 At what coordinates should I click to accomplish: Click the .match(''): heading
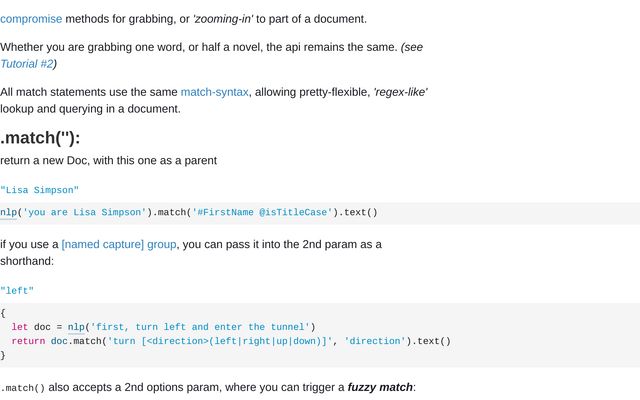coord(40,138)
